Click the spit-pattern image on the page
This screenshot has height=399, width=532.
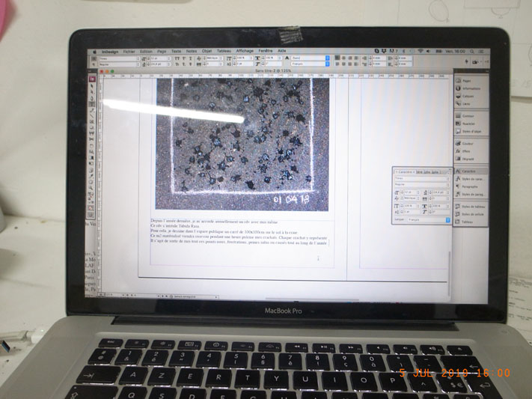point(242,144)
